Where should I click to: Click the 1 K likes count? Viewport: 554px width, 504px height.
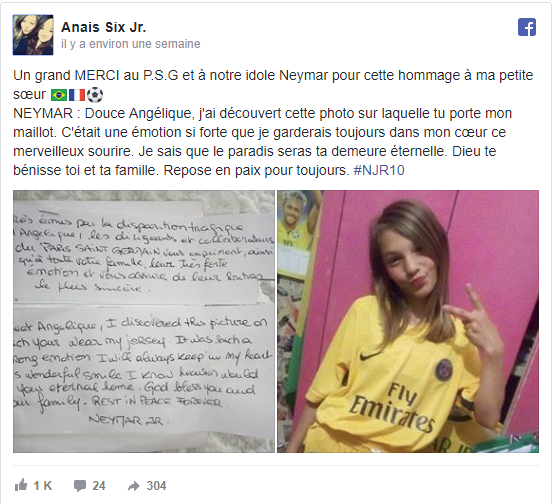coord(43,486)
